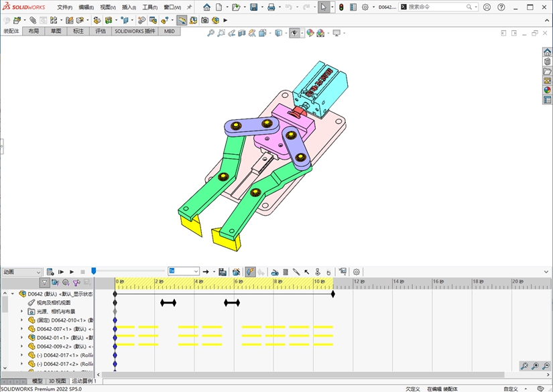Expand the D0642-007<1> tree item

coord(21,329)
